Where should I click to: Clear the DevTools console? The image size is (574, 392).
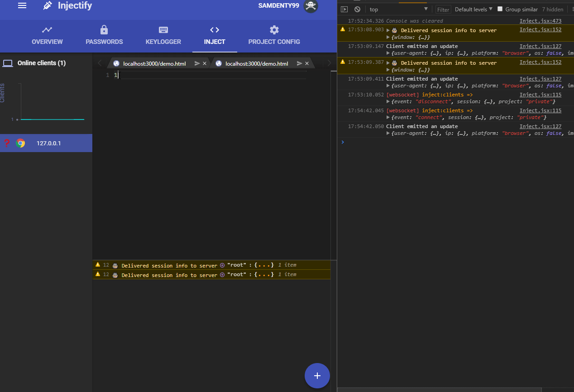click(357, 9)
